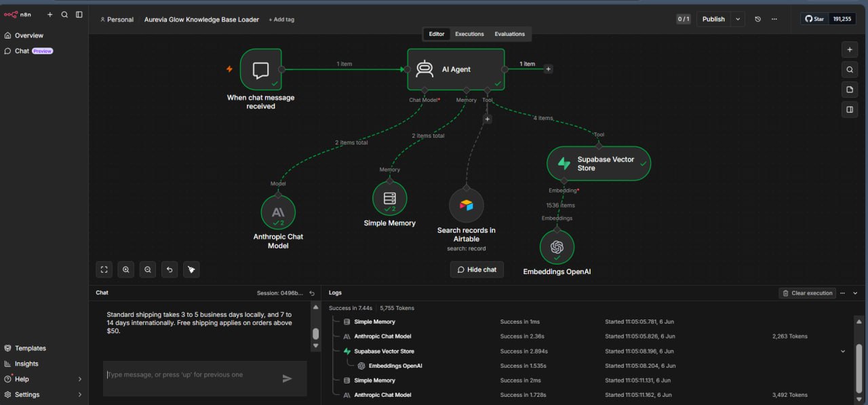Open workflow history clock icon
Viewport: 868px width, 405px height.
(x=758, y=19)
